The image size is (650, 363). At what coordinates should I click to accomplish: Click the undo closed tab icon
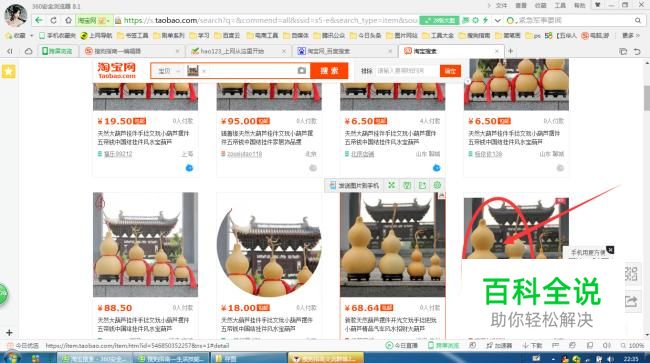pyautogui.click(x=637, y=51)
